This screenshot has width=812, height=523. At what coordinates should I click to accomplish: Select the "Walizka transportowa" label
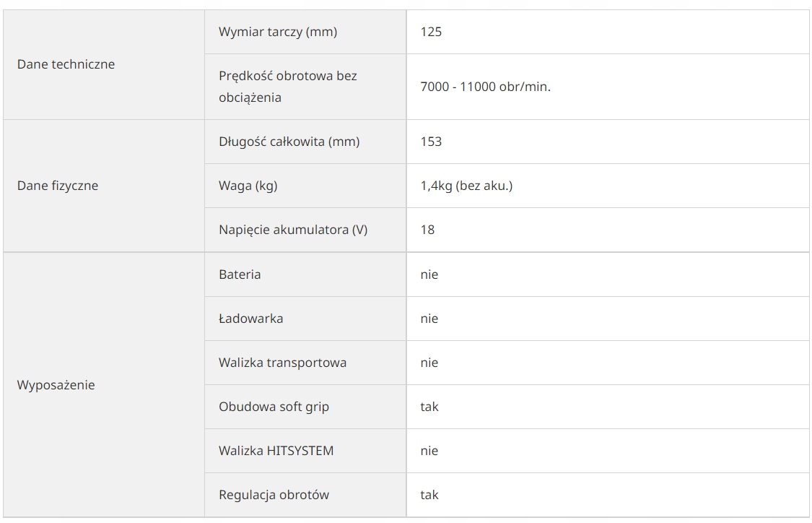coord(282,363)
